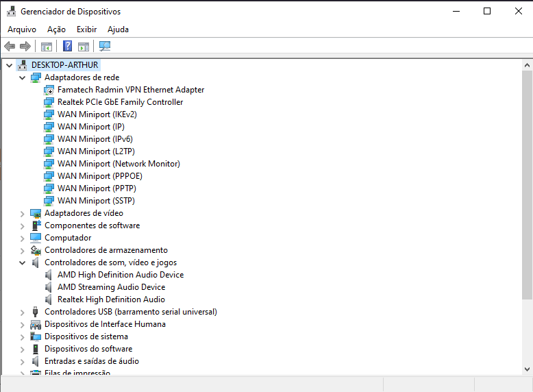The image size is (533, 392).
Task: Click the Adaptadores de rede network icon
Action: click(36, 77)
